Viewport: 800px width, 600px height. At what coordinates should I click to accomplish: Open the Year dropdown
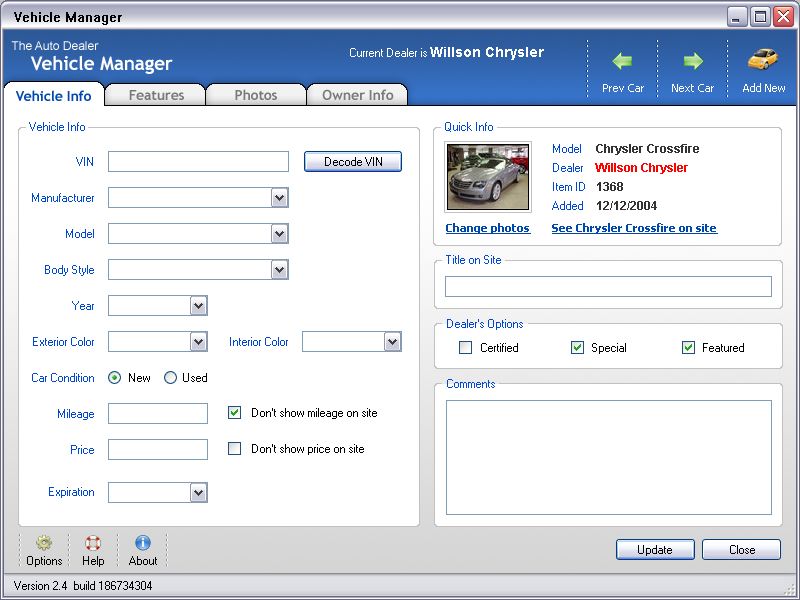198,306
